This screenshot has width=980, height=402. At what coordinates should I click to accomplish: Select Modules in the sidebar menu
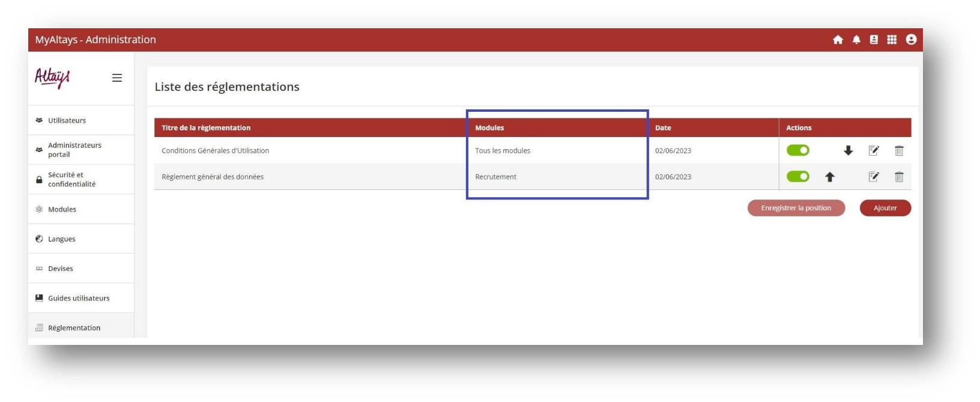click(62, 209)
